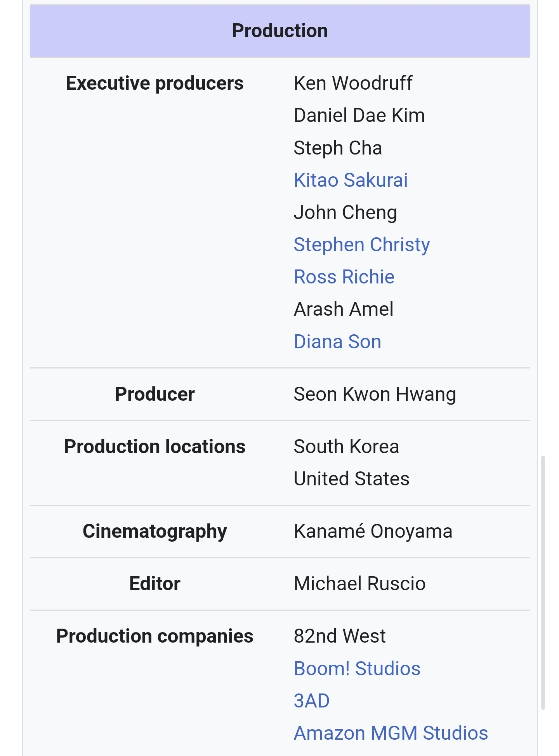Open the Boom! Studios link
Image resolution: width=559 pixels, height=756 pixels.
357,669
